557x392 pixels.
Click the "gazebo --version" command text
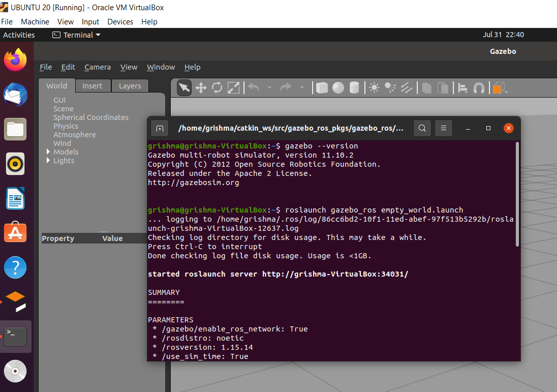(322, 146)
